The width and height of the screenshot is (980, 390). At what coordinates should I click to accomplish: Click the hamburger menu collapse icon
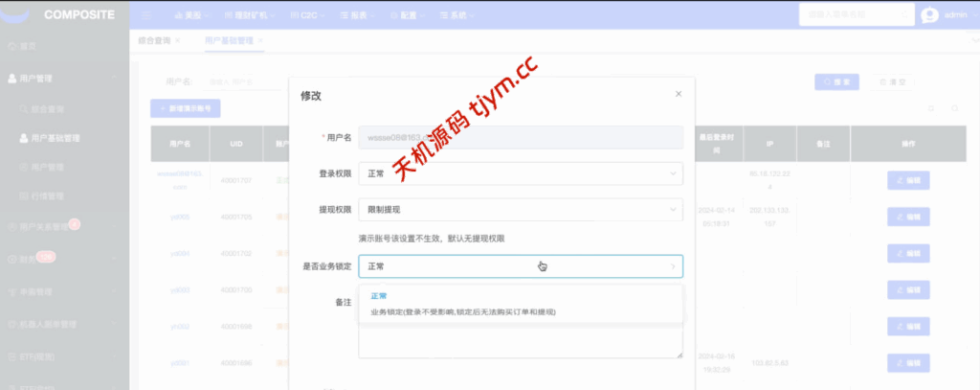point(146,15)
